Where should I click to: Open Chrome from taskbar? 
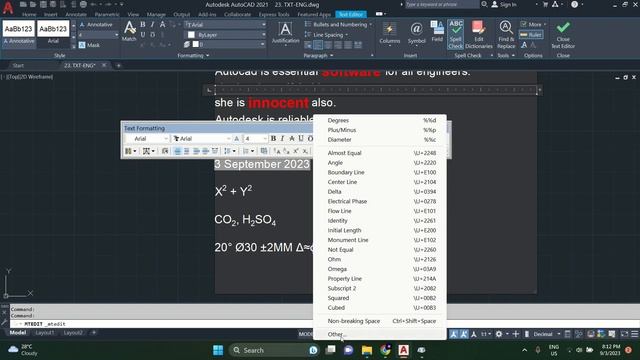tap(385, 350)
